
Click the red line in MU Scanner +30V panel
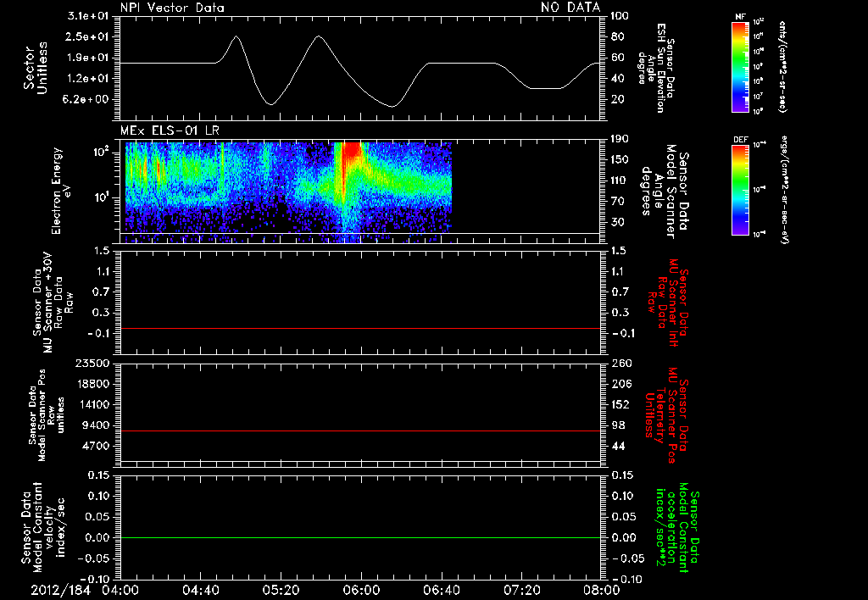pyautogui.click(x=360, y=328)
